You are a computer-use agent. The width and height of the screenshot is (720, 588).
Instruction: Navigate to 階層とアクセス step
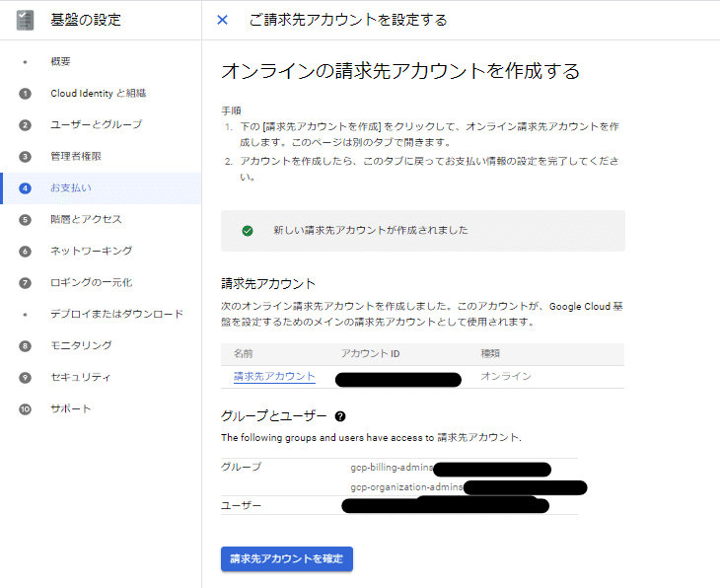coord(86,219)
